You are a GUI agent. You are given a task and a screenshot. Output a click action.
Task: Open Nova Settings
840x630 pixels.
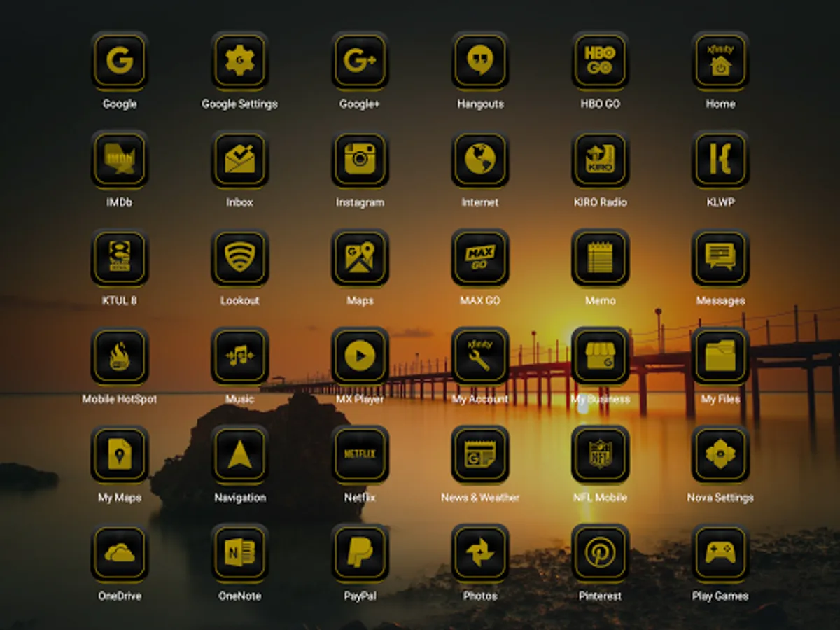point(720,455)
